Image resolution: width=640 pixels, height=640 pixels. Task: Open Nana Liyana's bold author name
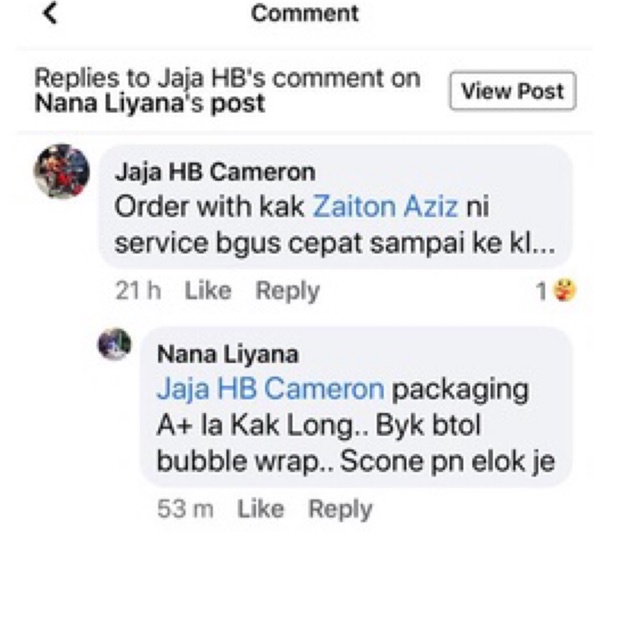pos(228,354)
